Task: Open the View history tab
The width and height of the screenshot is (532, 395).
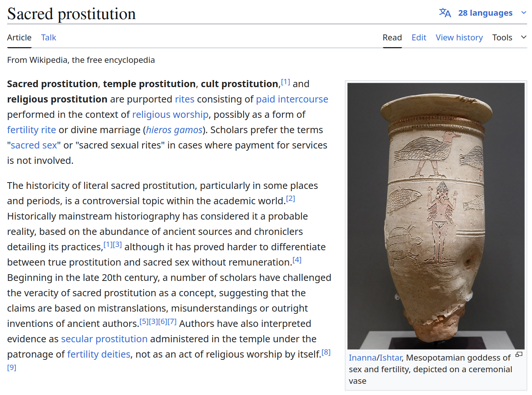Action: (x=459, y=37)
